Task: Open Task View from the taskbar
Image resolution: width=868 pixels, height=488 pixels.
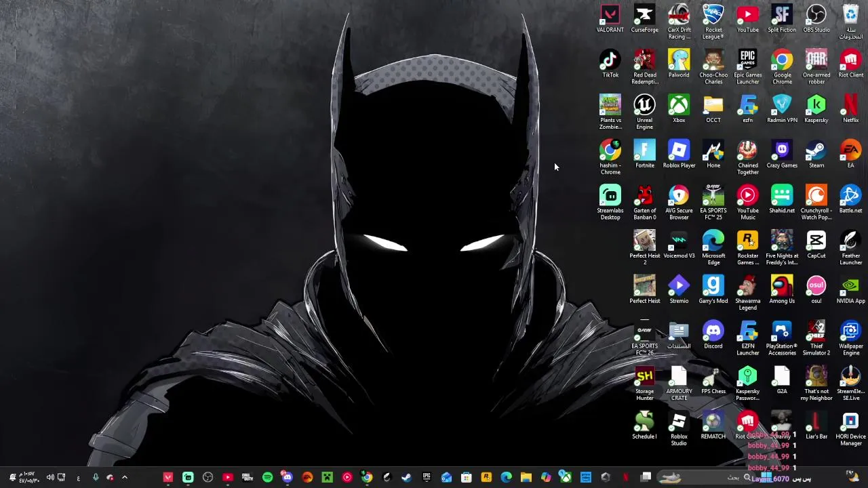Action: [x=646, y=477]
